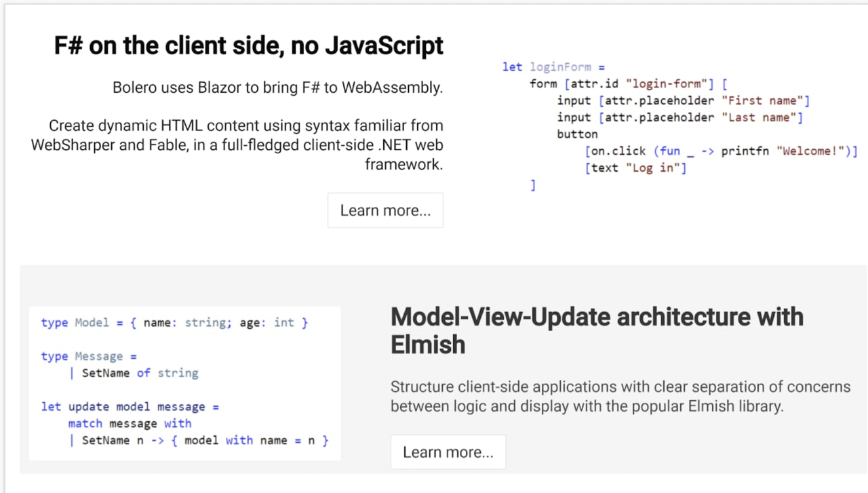This screenshot has width=868, height=493.
Task: Click the code line with on.click printfn "Welcome!"
Action: click(x=722, y=151)
